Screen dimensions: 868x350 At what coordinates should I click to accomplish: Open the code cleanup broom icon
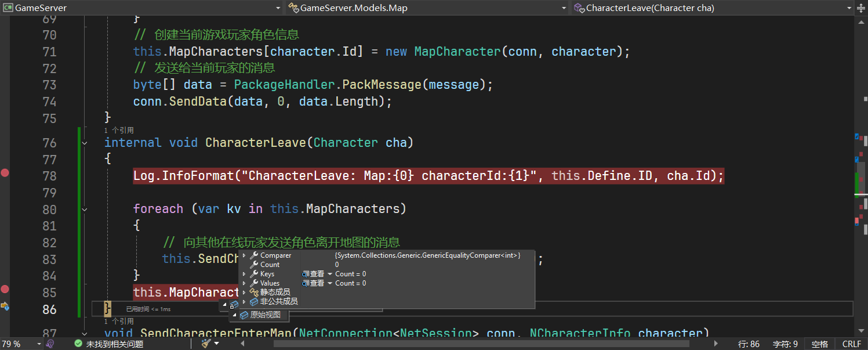click(x=206, y=344)
